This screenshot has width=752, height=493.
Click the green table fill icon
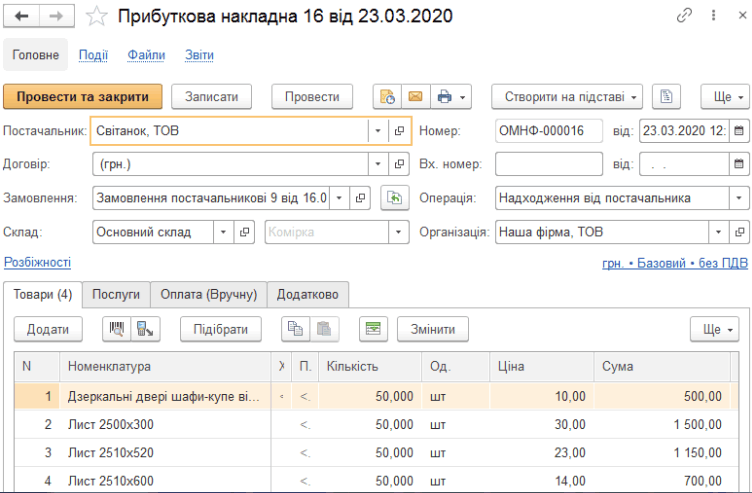coord(373,329)
